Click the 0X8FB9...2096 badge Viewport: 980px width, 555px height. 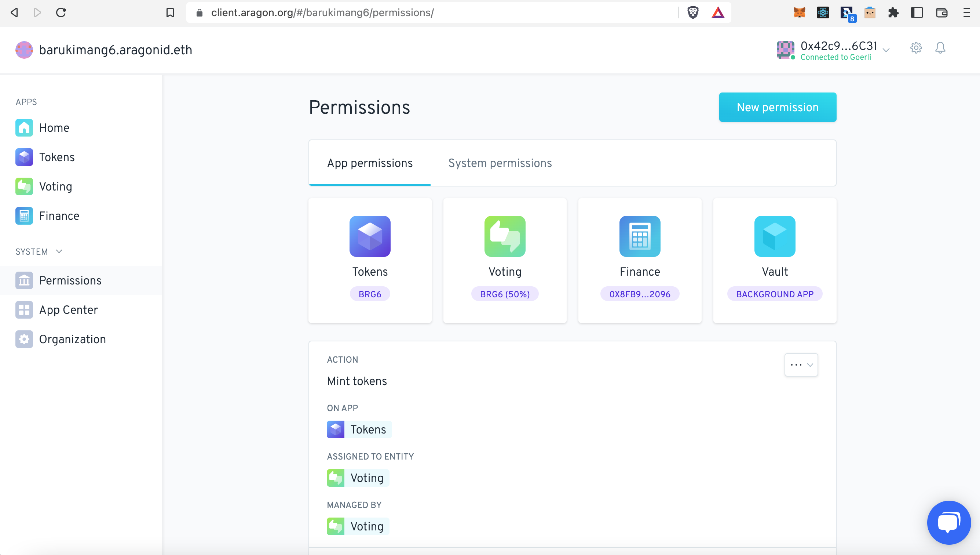pos(640,294)
